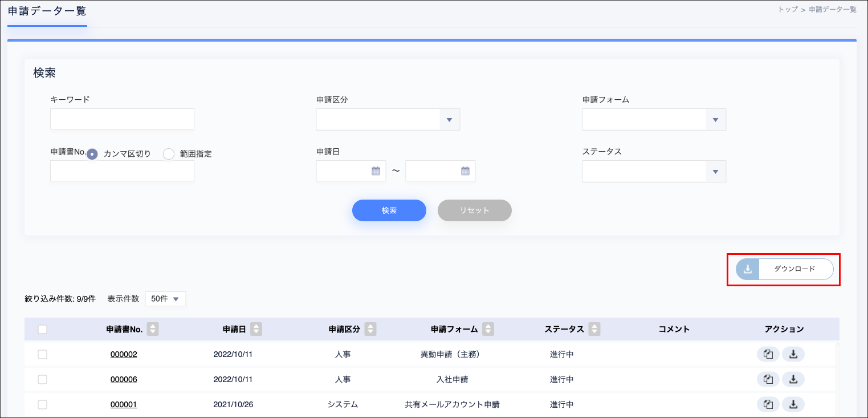The height and width of the screenshot is (418, 868).
Task: Check the select-all header checkbox
Action: point(42,329)
